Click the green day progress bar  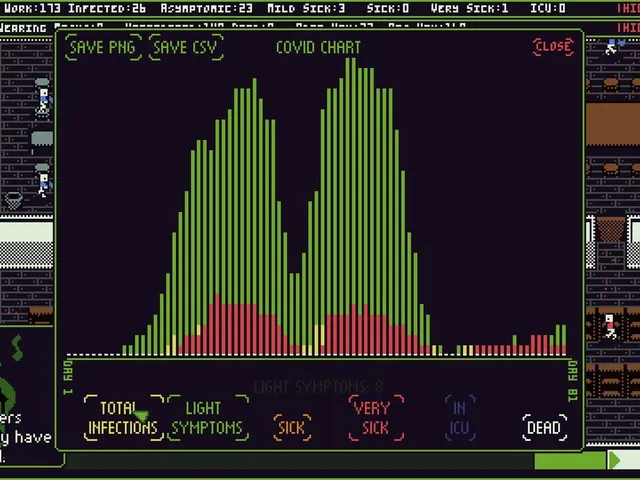[570, 460]
